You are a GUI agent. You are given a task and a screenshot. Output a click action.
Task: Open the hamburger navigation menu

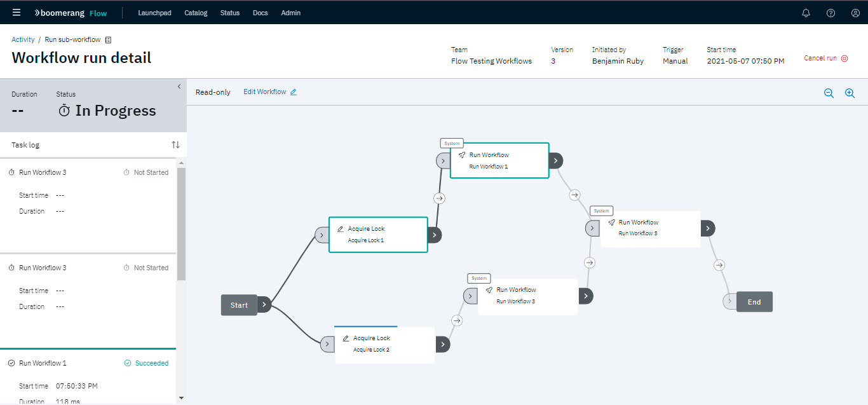click(x=17, y=13)
